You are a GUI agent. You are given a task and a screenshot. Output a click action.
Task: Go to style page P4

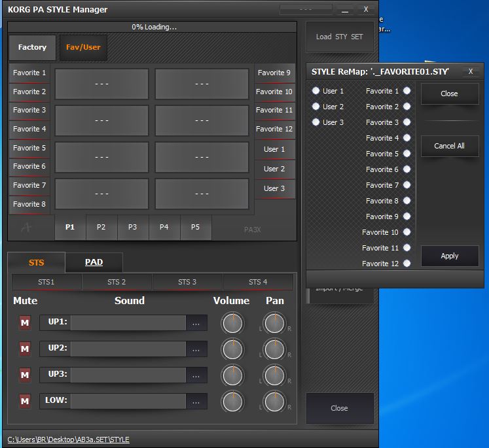pos(164,227)
